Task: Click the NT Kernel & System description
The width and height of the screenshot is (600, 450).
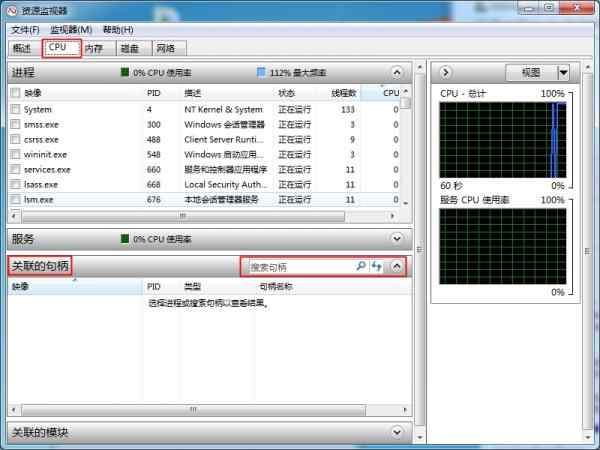Action: coord(223,109)
